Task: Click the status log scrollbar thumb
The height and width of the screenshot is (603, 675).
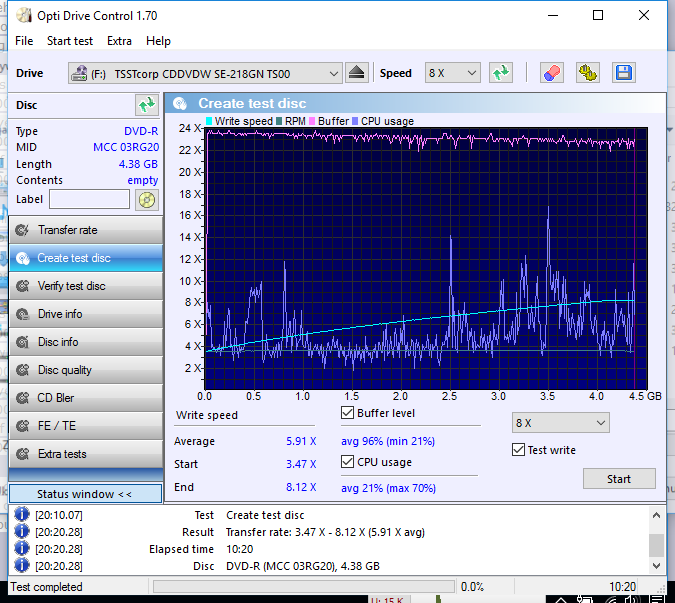Action: [x=656, y=545]
